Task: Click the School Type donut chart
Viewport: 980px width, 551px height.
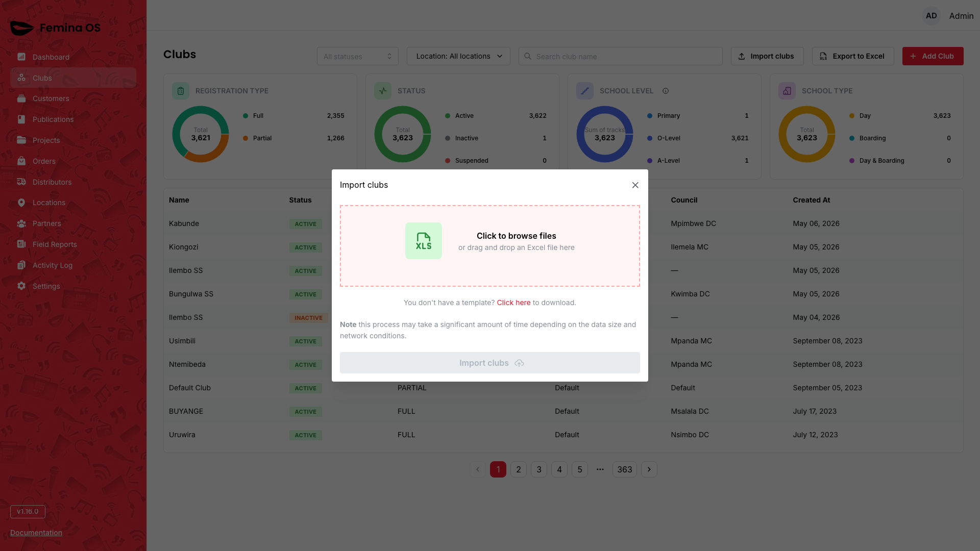Action: coord(807,134)
